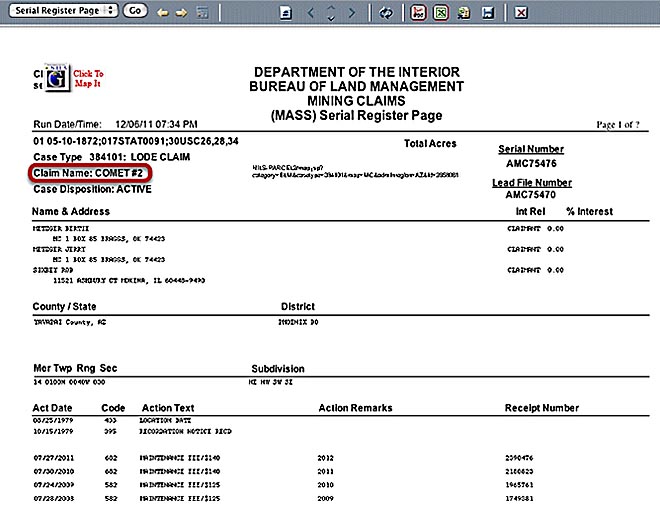The image size is (660, 505).
Task: Click the down chevron page stepper
Action: click(x=331, y=18)
